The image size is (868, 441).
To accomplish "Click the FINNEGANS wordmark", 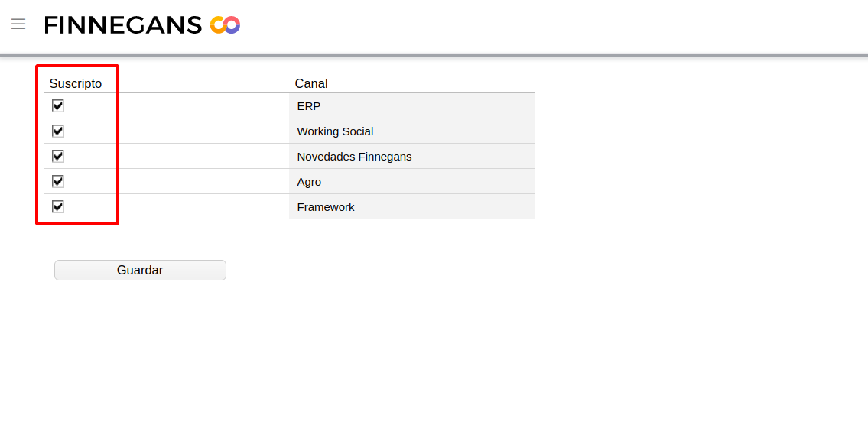I will click(x=123, y=25).
